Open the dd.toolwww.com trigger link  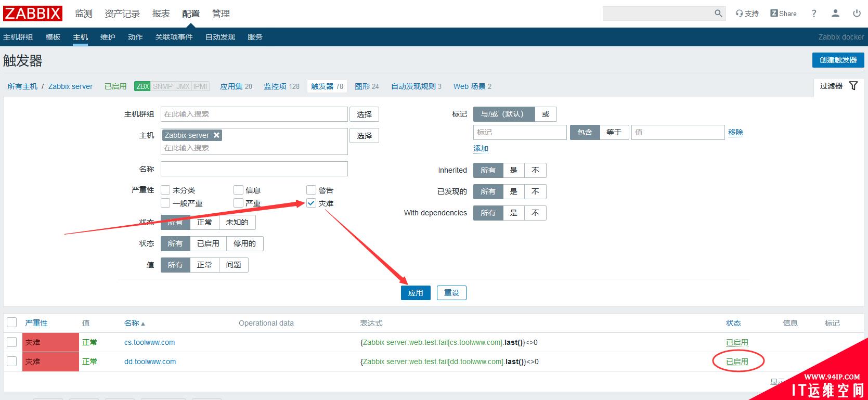(150, 362)
